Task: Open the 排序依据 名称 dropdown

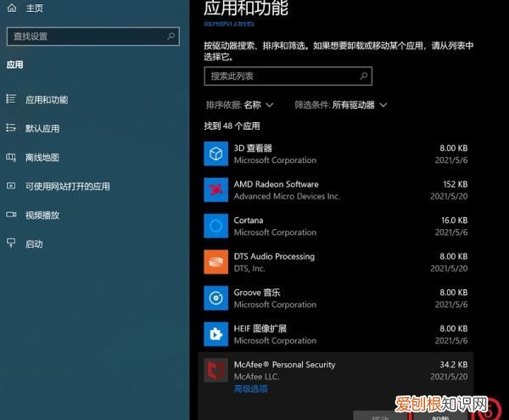Action: coord(239,105)
